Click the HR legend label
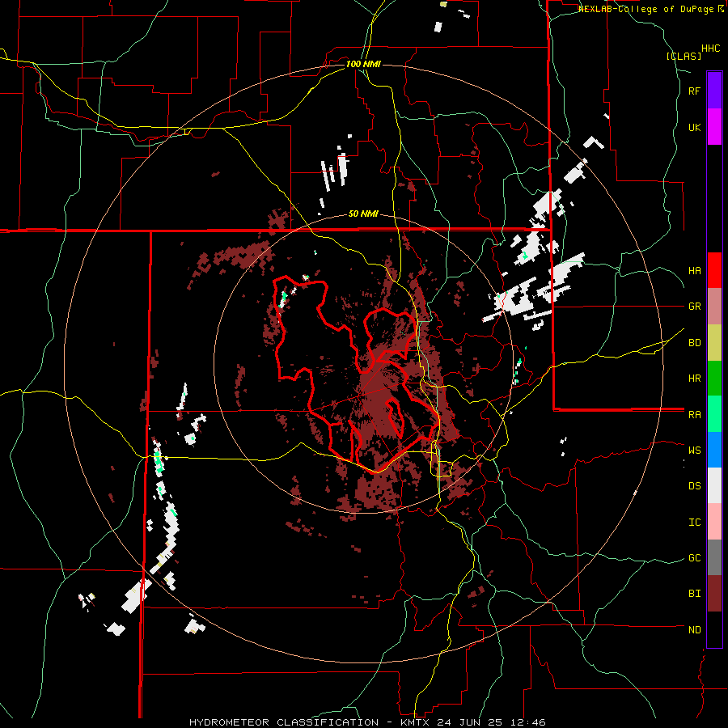Image resolution: width=728 pixels, height=728 pixels. point(694,379)
